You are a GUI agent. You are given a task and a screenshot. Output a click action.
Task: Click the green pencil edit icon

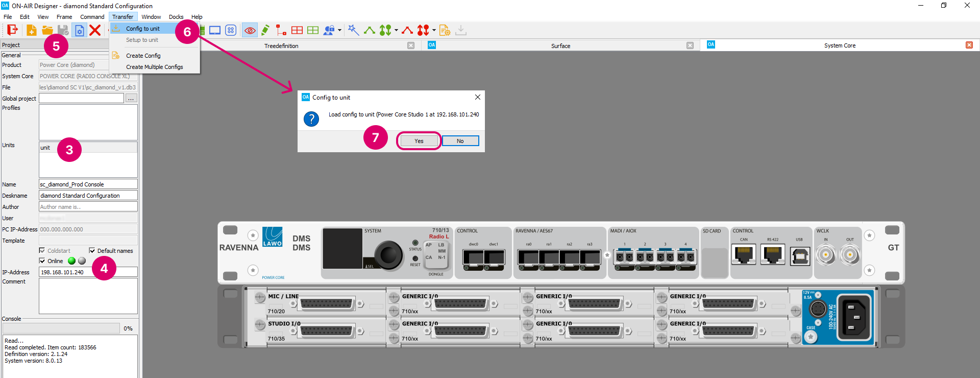point(265,30)
